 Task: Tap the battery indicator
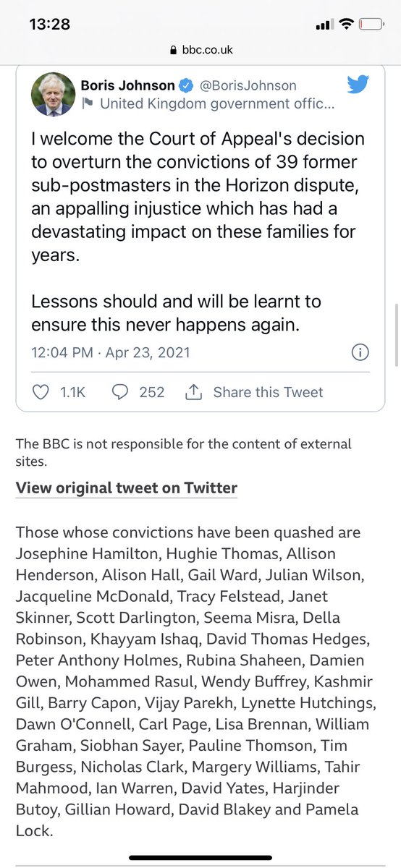373,24
